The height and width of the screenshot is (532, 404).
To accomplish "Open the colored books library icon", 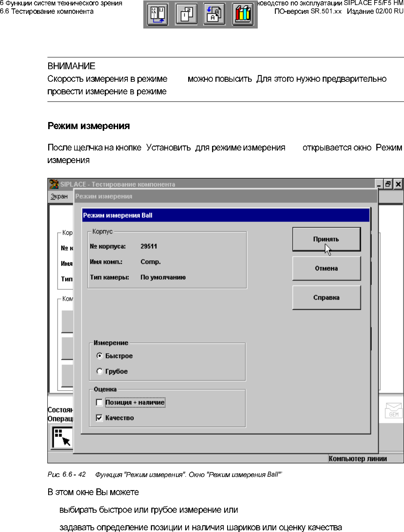I will pos(243,14).
